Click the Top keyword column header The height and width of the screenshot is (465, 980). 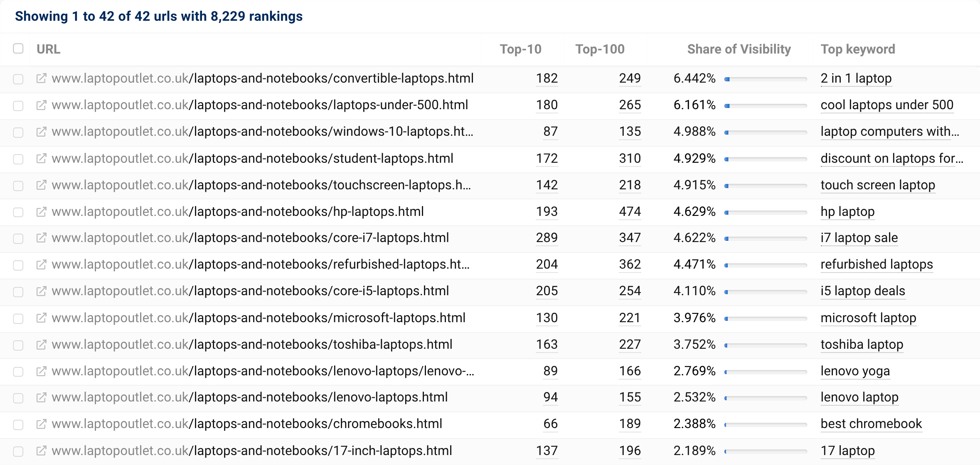857,49
